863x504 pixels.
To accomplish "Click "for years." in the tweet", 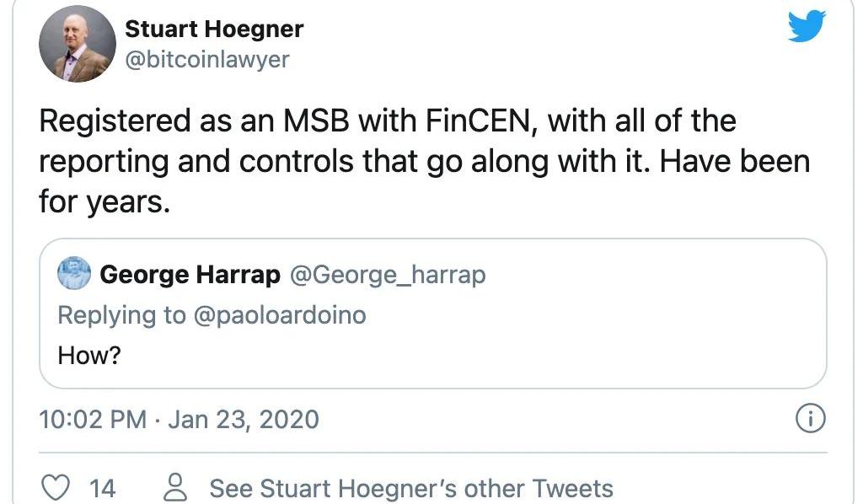I will click(105, 202).
